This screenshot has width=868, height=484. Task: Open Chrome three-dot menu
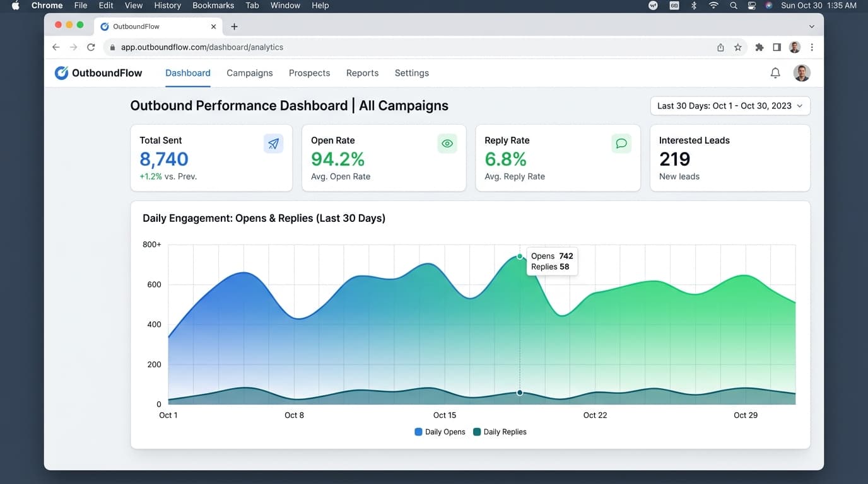(812, 47)
